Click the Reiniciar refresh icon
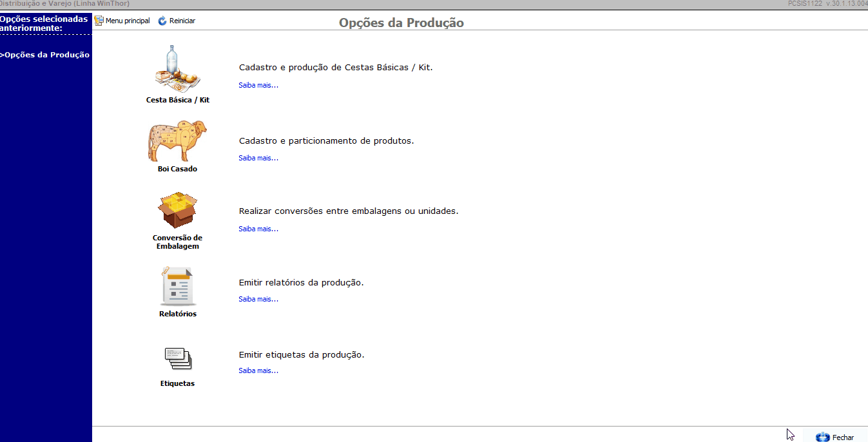Viewport: 868px width, 442px height. click(162, 21)
